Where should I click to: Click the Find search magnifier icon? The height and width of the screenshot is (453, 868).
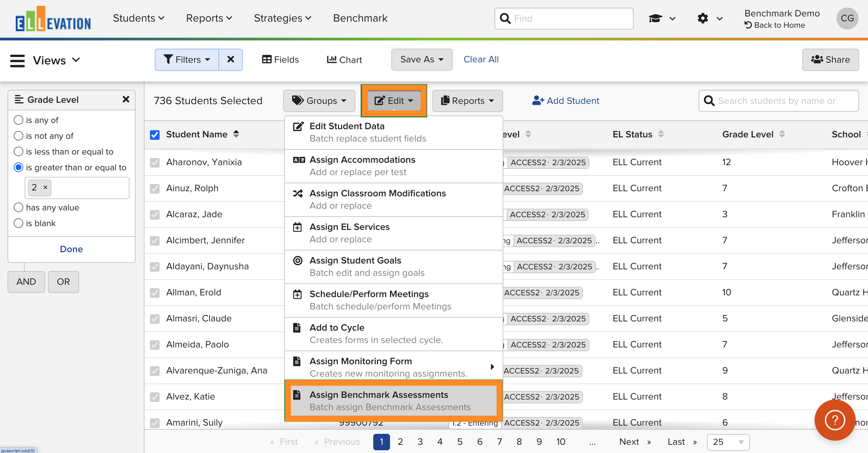coord(505,19)
